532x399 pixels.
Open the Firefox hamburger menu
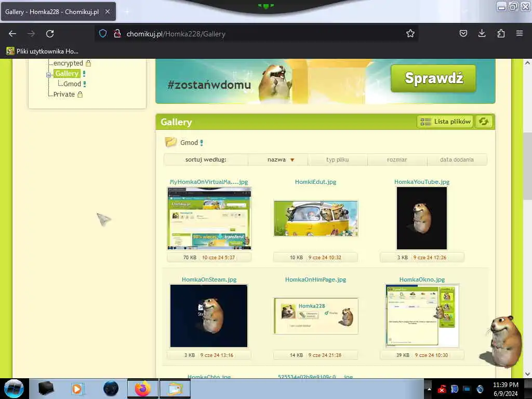520,34
